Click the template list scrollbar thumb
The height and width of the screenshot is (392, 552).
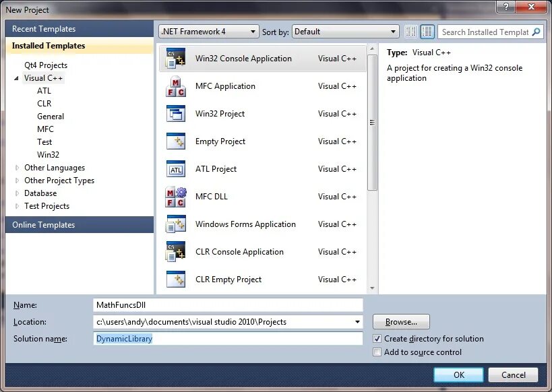372,123
